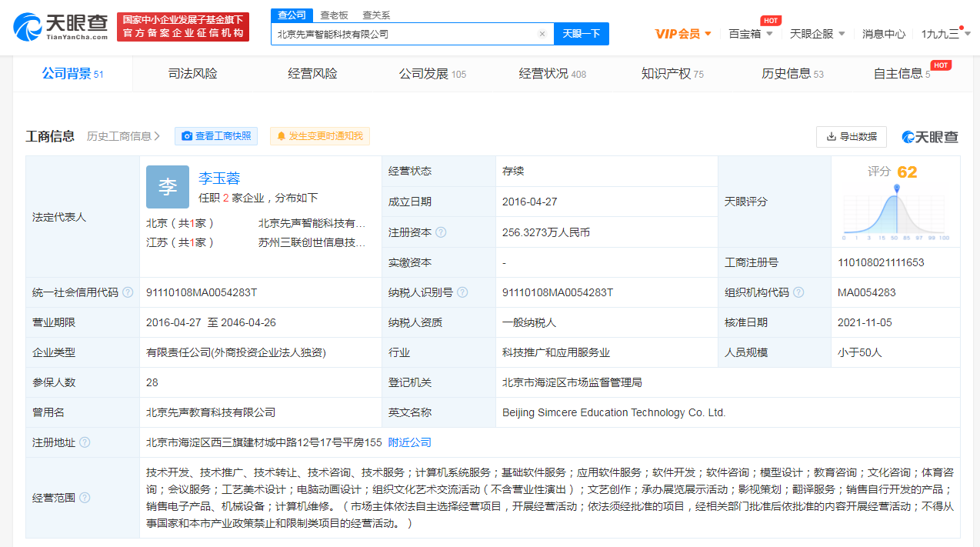Open the user account dropdown 1九九三
This screenshot has height=547, width=980.
pos(946,34)
